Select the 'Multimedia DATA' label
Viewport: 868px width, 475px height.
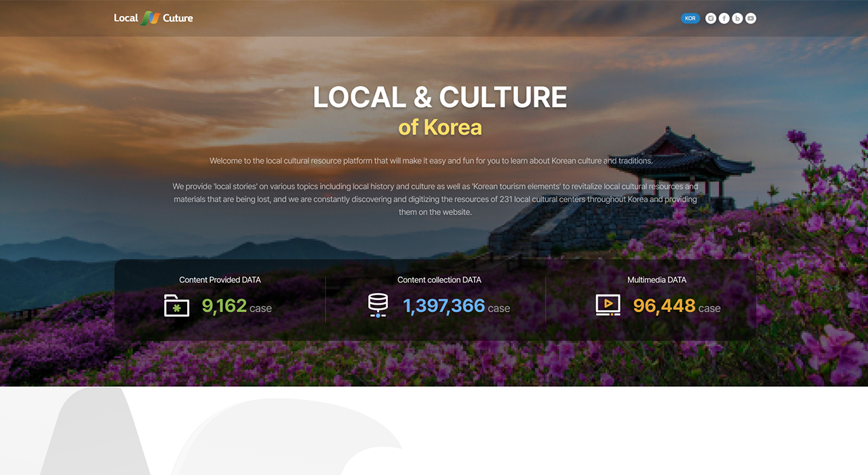(x=656, y=280)
